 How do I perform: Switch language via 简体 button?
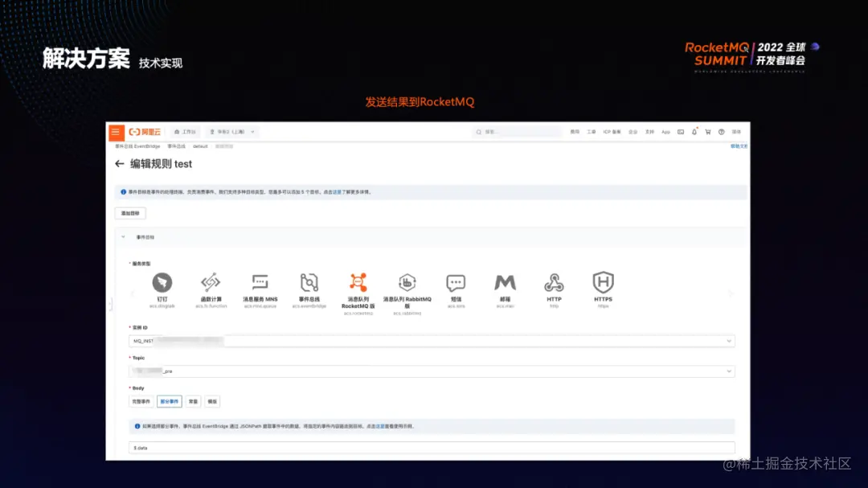736,132
